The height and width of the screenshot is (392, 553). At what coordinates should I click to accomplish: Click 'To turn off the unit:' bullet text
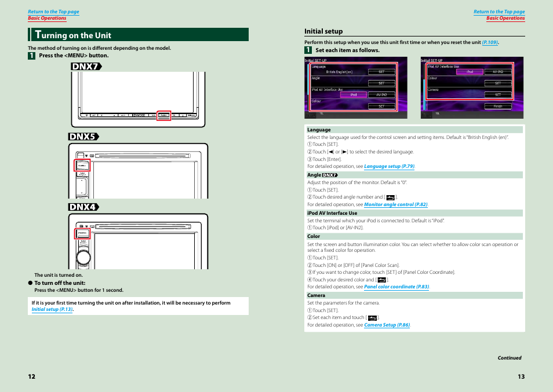pyautogui.click(x=60, y=283)
